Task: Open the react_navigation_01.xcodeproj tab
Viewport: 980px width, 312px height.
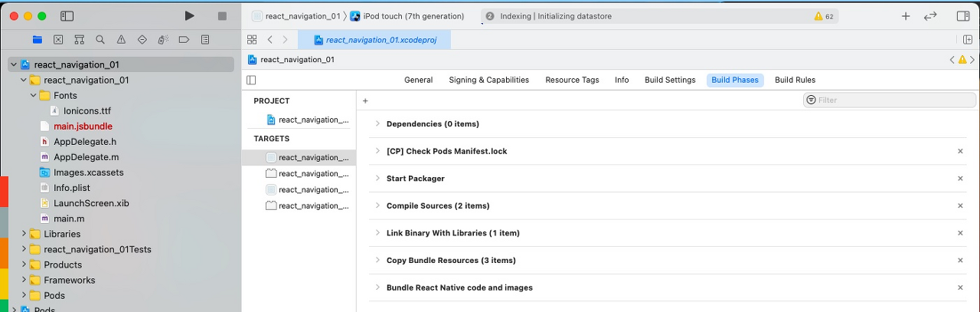Action: [374, 40]
